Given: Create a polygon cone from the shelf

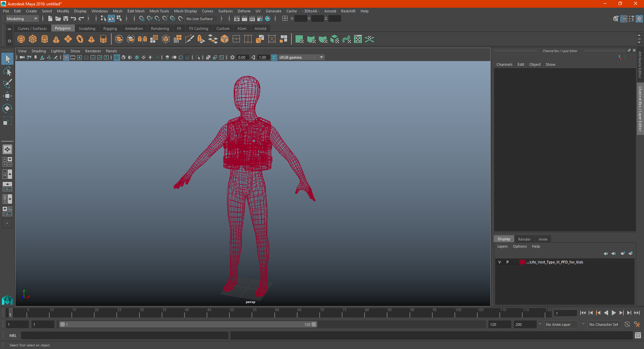Looking at the screenshot, I should click(x=56, y=39).
